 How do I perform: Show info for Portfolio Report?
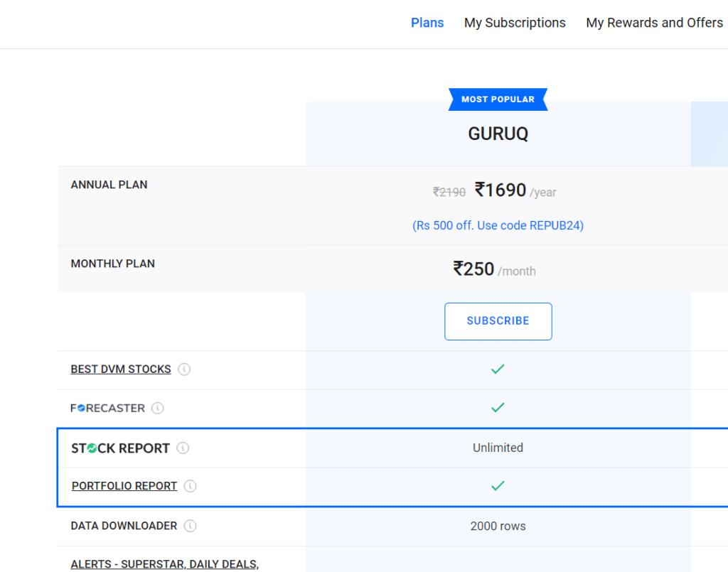click(x=191, y=486)
